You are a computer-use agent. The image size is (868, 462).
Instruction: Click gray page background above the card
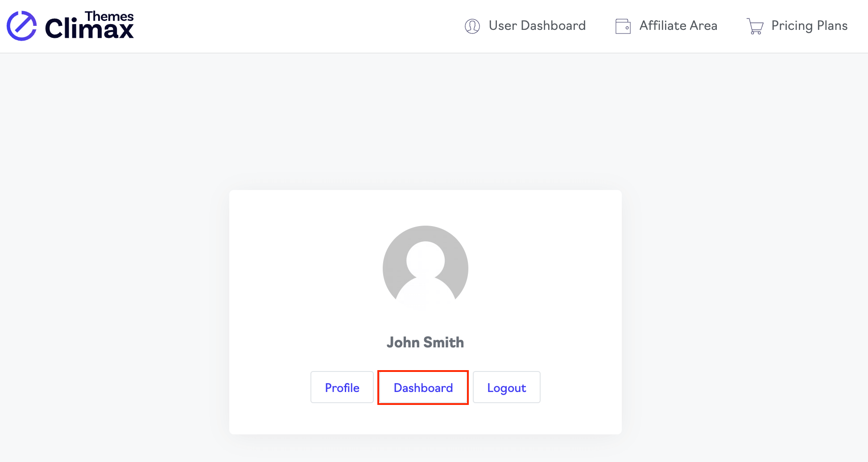click(x=425, y=120)
